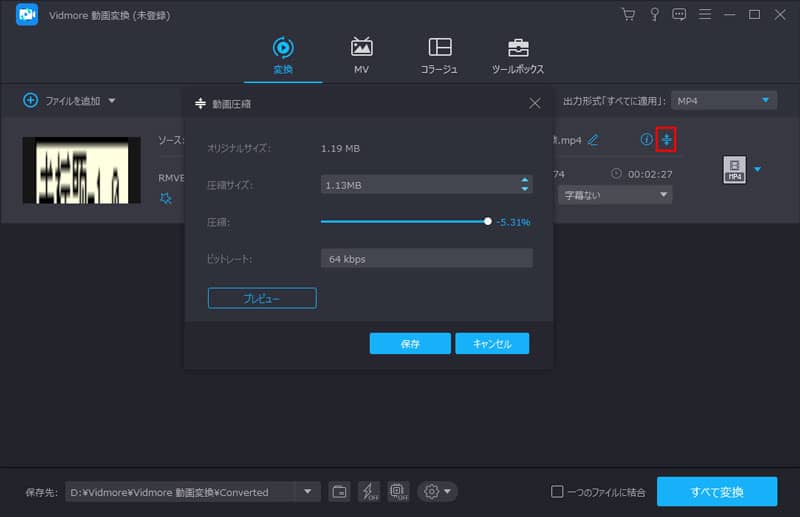Viewport: 800px width, 517px height.
Task: Click the プレビュー button
Action: [x=262, y=298]
